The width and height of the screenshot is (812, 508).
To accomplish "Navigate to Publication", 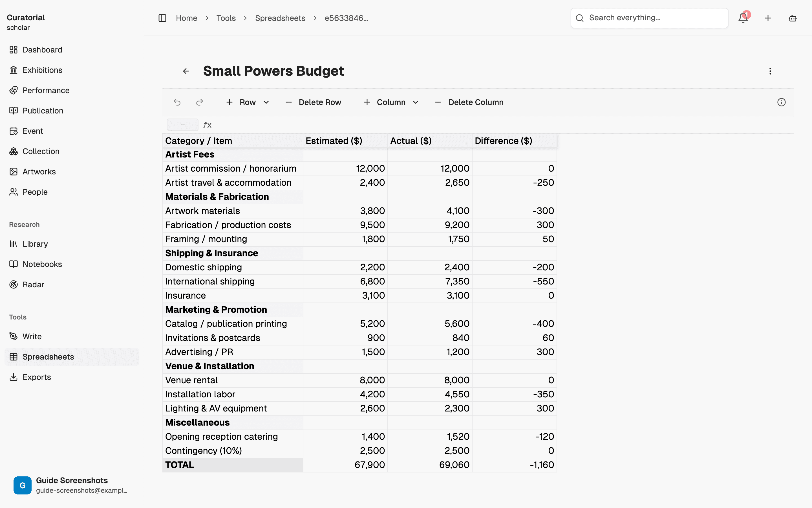I will [x=72, y=111].
